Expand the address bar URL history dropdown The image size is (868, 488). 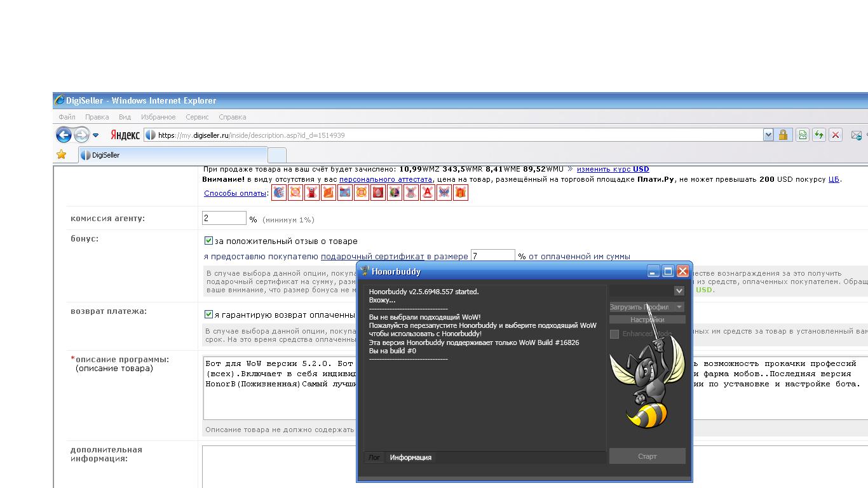coord(768,135)
